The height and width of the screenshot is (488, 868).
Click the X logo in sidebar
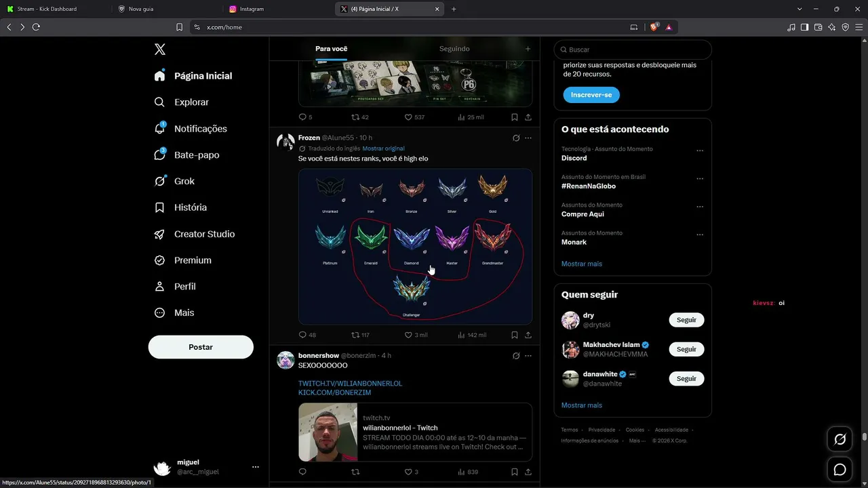coord(159,49)
